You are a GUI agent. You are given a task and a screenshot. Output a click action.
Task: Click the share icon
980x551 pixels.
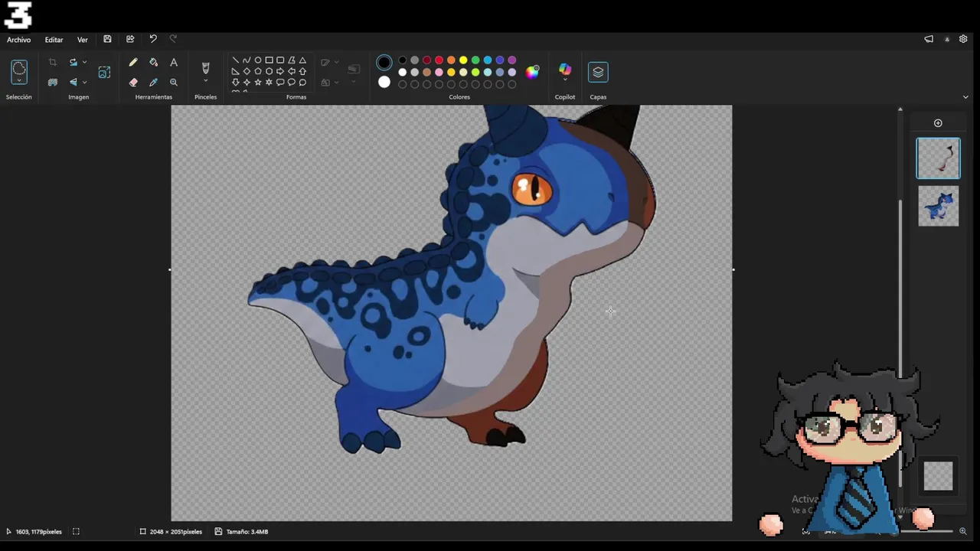[x=130, y=39]
